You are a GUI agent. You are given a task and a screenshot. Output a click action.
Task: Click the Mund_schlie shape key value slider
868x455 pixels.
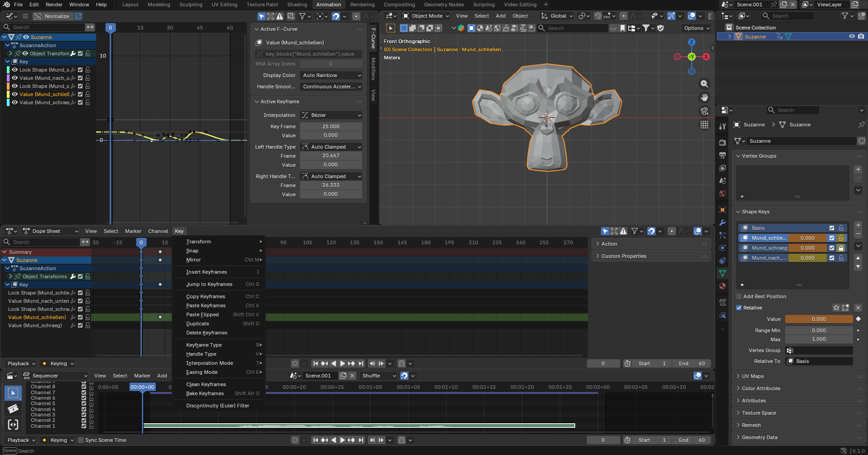(807, 238)
